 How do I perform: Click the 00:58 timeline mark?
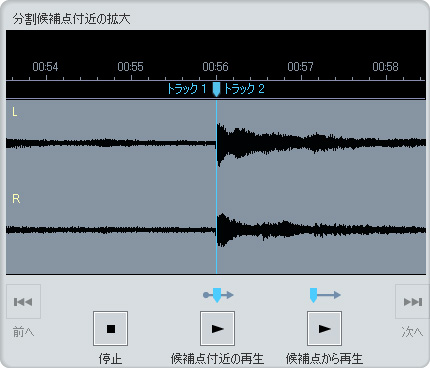385,67
